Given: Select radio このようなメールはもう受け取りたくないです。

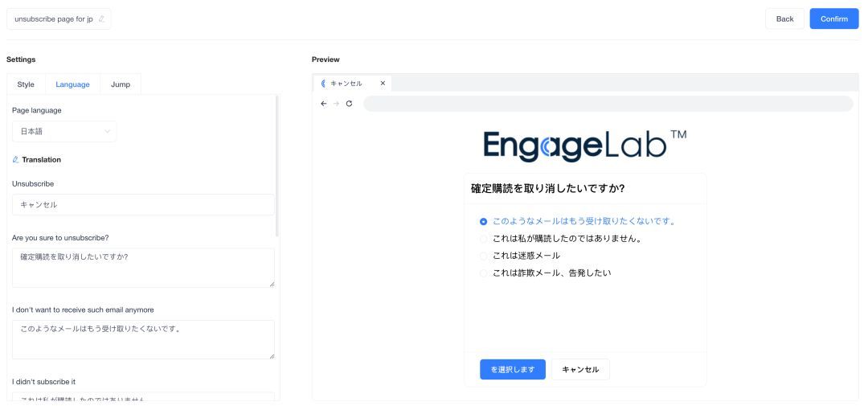Looking at the screenshot, I should 483,222.
